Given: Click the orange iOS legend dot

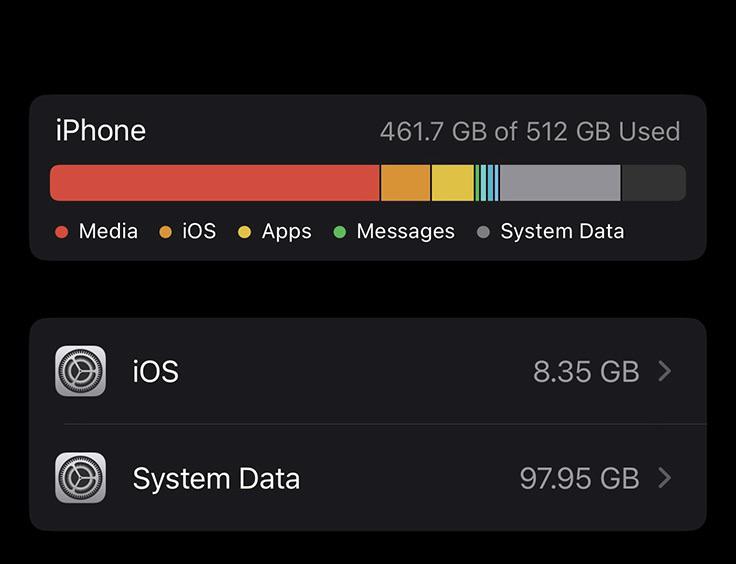Looking at the screenshot, I should tap(165, 232).
